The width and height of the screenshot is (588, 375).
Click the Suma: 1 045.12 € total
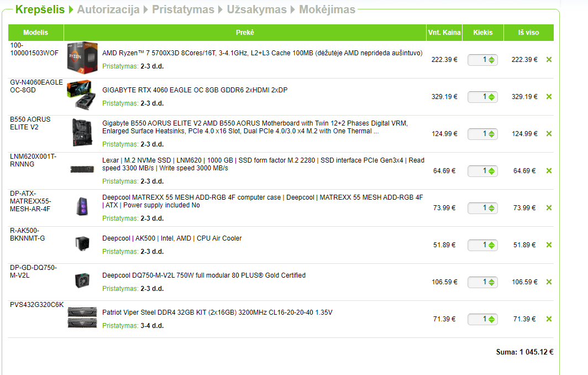coord(524,352)
